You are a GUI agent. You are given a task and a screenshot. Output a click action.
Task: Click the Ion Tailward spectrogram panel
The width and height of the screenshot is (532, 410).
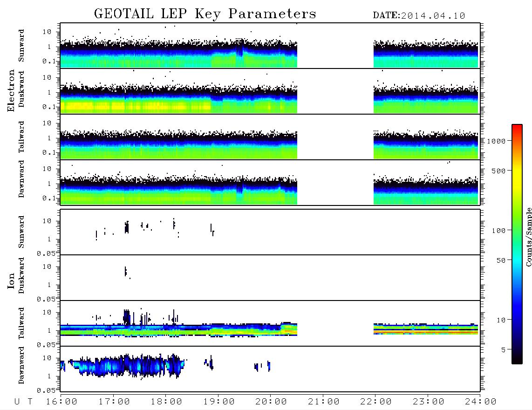click(x=270, y=323)
